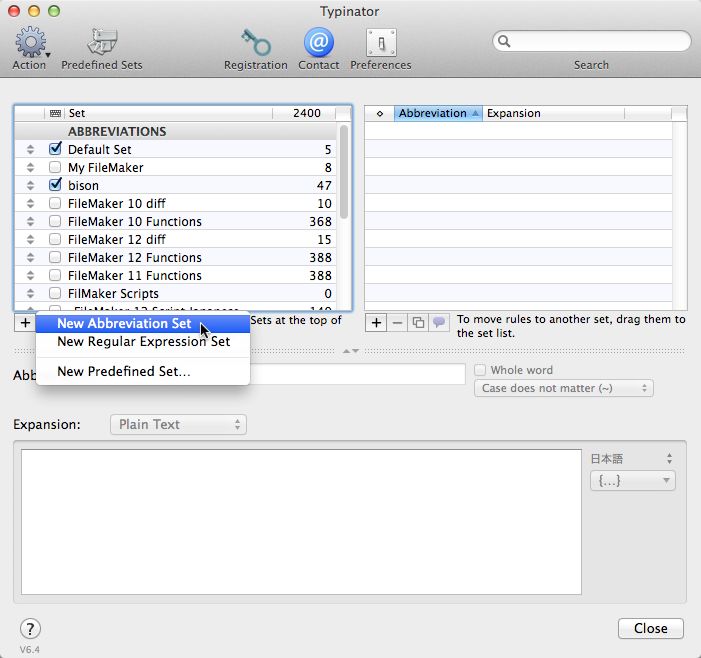The width and height of the screenshot is (701, 658).
Task: Sort by Abbreviation column header
Action: point(438,114)
